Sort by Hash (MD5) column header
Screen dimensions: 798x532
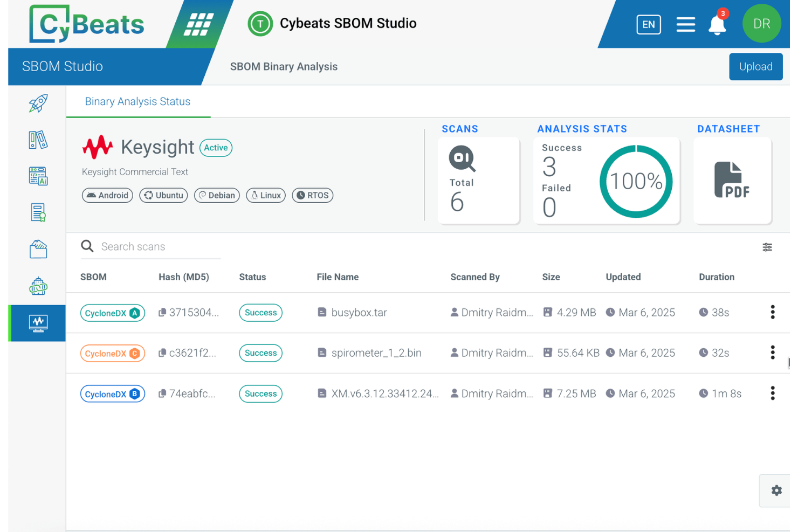pos(184,277)
